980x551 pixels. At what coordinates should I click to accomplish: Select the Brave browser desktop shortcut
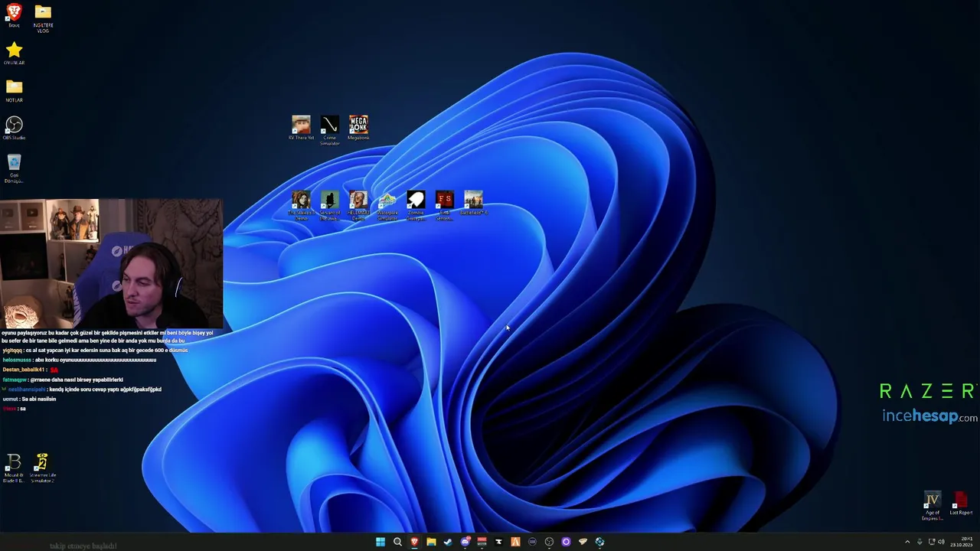[x=14, y=15]
